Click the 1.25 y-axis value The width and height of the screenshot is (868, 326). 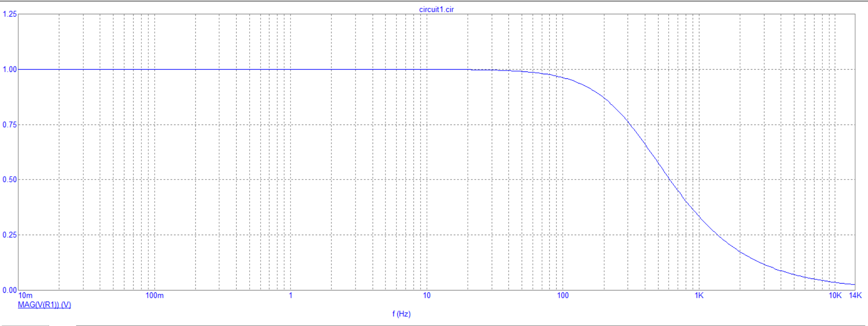pos(10,14)
